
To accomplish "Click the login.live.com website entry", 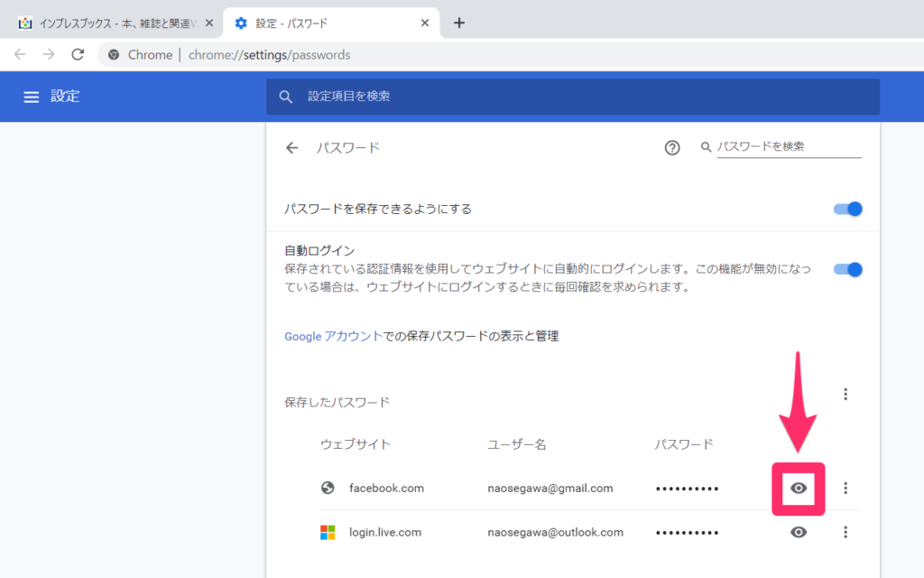I will [385, 533].
